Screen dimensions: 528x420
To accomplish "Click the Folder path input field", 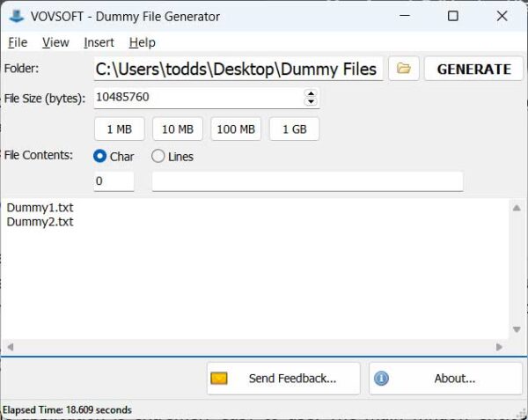I will 238,69.
